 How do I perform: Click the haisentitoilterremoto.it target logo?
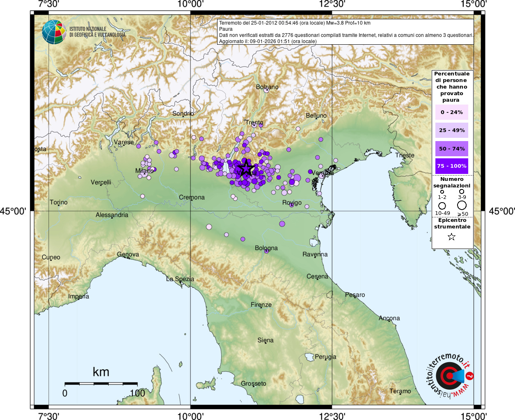(449, 376)
